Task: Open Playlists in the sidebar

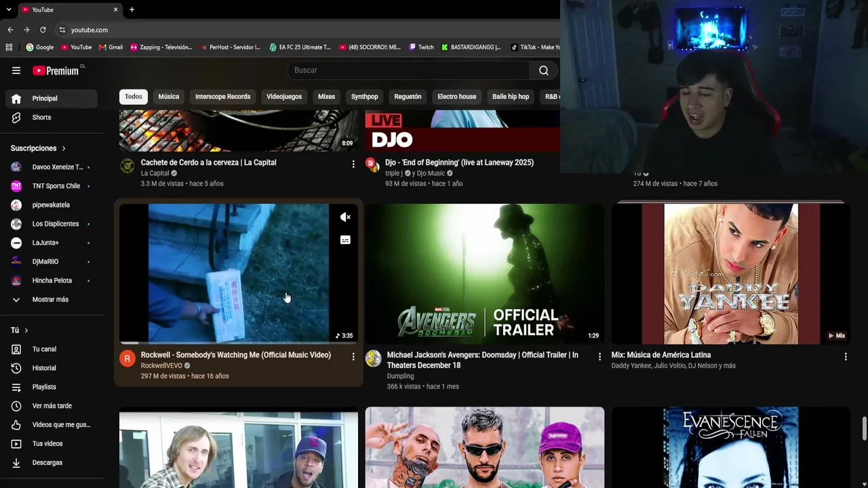Action: pos(52,387)
